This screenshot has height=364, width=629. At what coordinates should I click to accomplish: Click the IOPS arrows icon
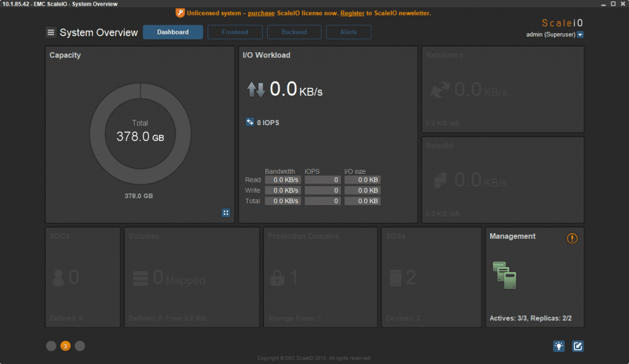pos(250,123)
